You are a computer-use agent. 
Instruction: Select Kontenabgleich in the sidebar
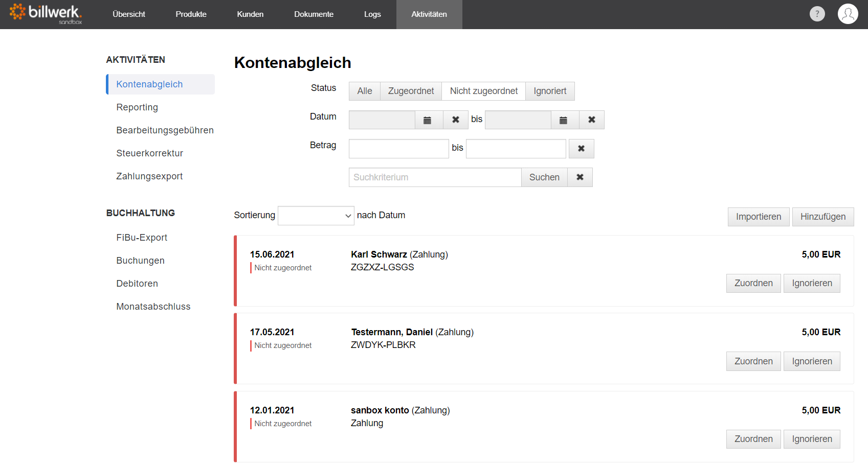pyautogui.click(x=161, y=84)
